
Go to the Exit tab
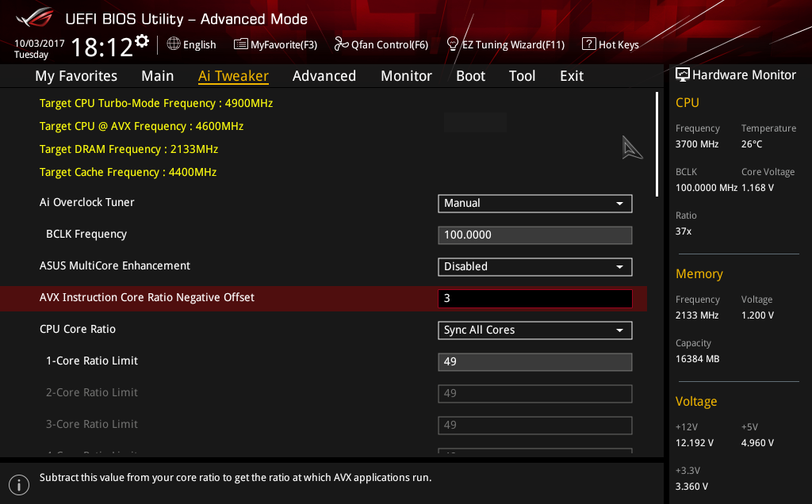coord(572,76)
